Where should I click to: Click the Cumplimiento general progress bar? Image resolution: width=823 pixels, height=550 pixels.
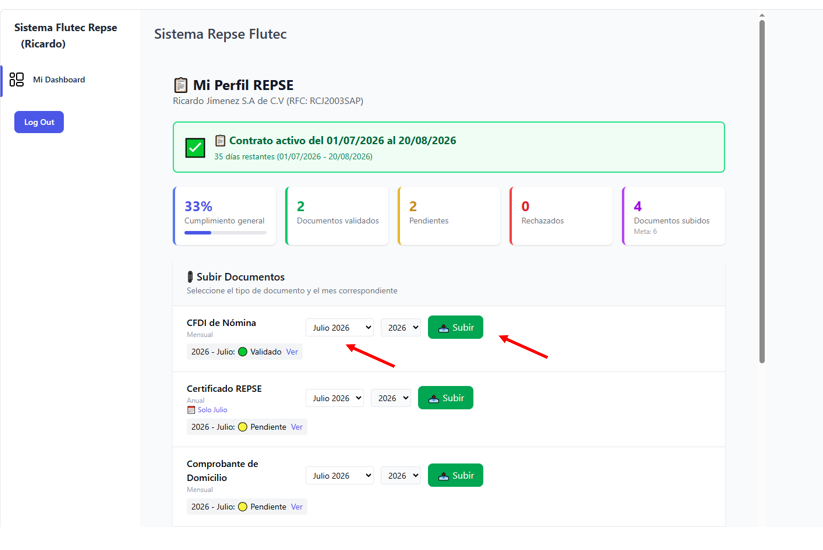point(225,232)
